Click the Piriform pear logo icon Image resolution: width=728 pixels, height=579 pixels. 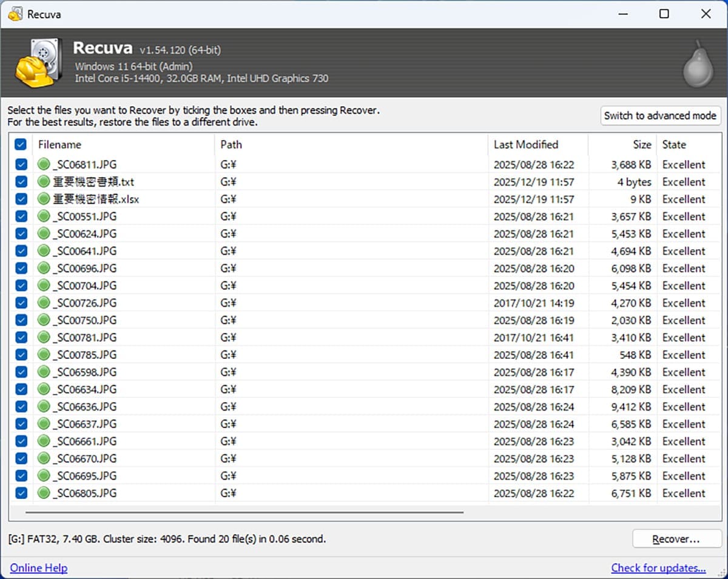698,65
